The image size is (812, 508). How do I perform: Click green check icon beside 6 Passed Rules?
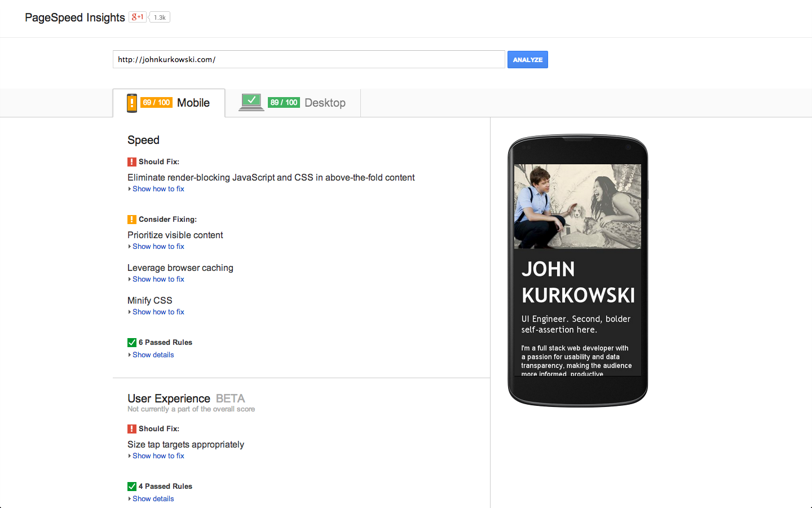[x=132, y=343]
